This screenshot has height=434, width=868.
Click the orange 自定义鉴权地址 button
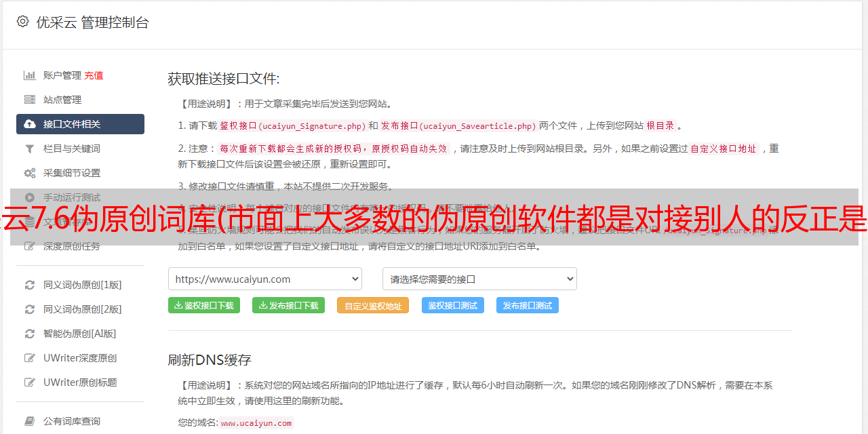(x=373, y=306)
